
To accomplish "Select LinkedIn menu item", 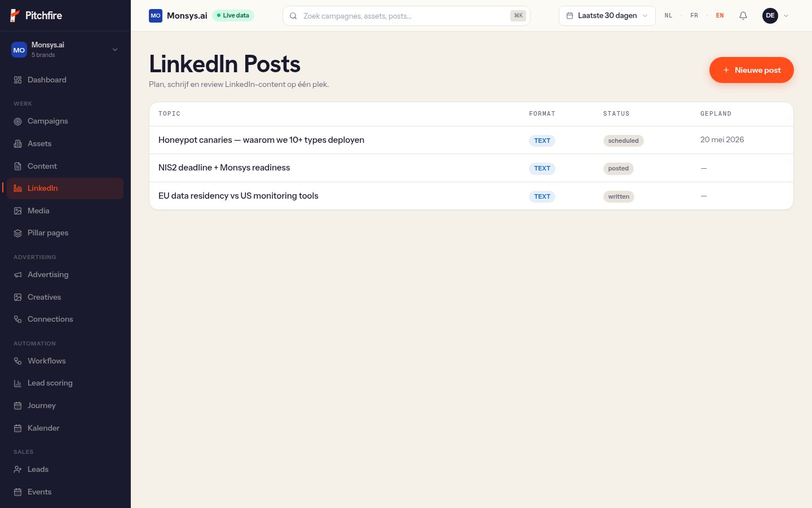I will click(65, 189).
